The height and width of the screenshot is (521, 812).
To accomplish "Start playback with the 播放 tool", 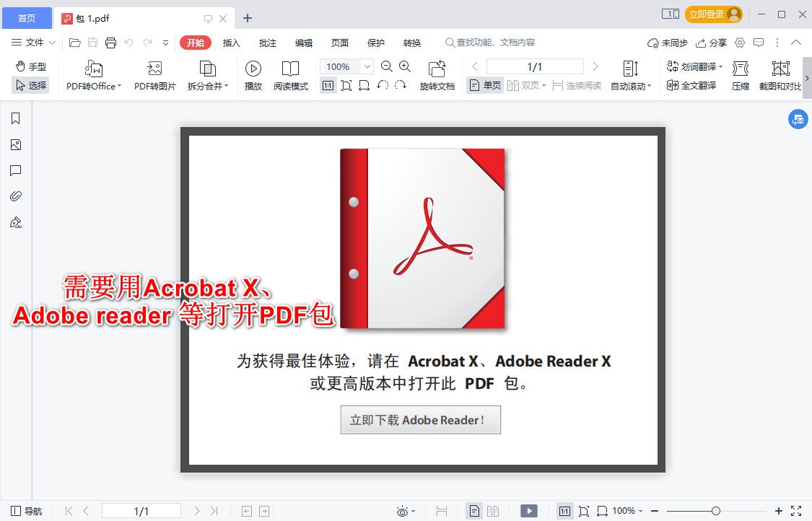I will pos(253,75).
